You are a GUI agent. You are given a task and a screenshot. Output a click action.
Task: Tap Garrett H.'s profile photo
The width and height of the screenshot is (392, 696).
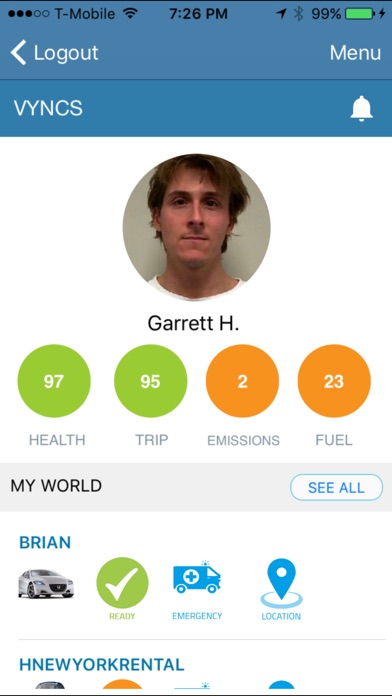[x=196, y=227]
